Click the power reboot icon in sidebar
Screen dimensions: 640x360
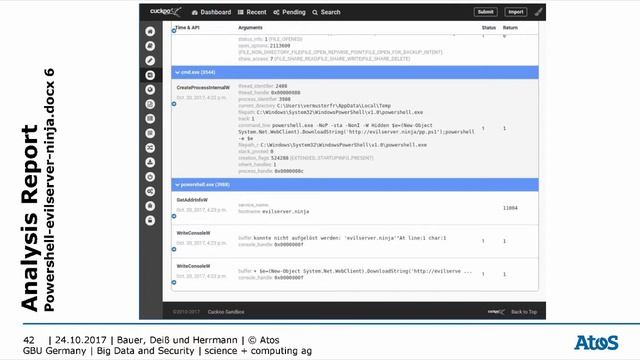click(x=150, y=177)
